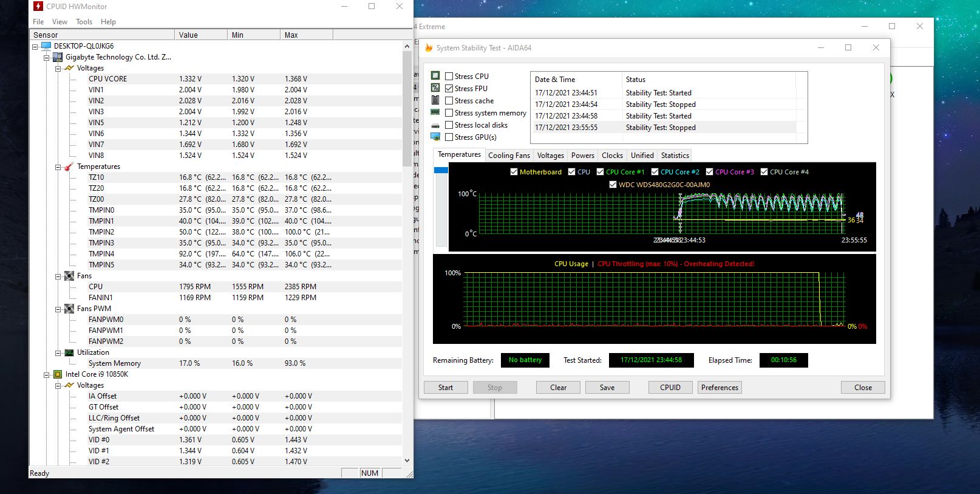This screenshot has height=494, width=980.
Task: Collapse the Gigabyte Technology tree node
Action: pyautogui.click(x=47, y=58)
